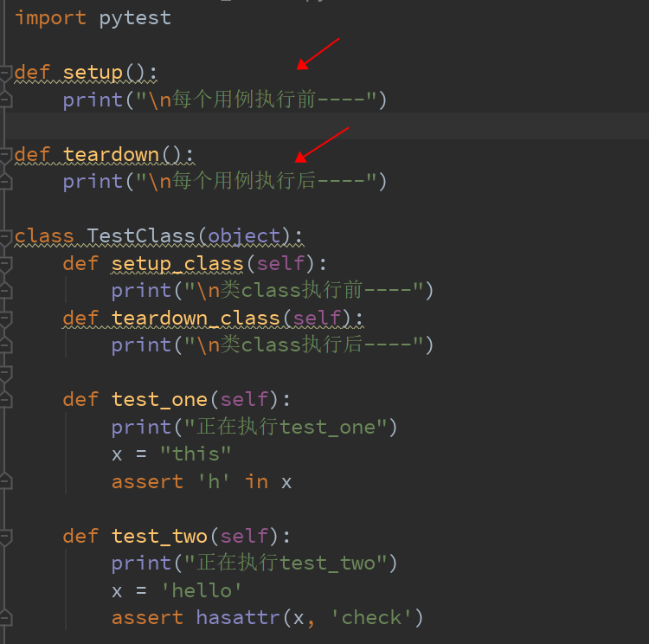Click the end-fold marker on the 类class执行前 print line

pyautogui.click(x=5, y=291)
